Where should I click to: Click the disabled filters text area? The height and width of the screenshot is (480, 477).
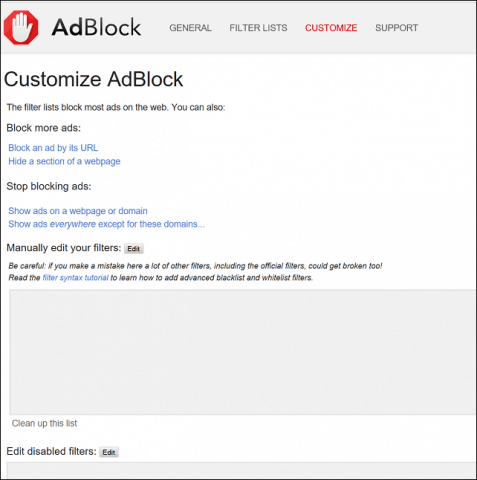(x=241, y=470)
